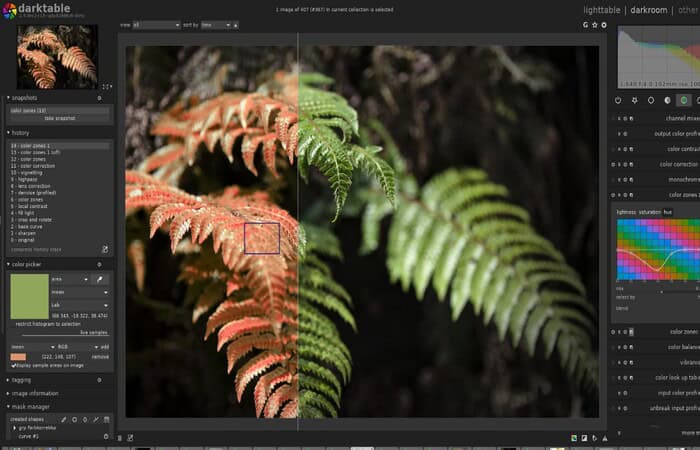Open preferences gear icon in top bar
This screenshot has height=450, width=700.
(604, 25)
